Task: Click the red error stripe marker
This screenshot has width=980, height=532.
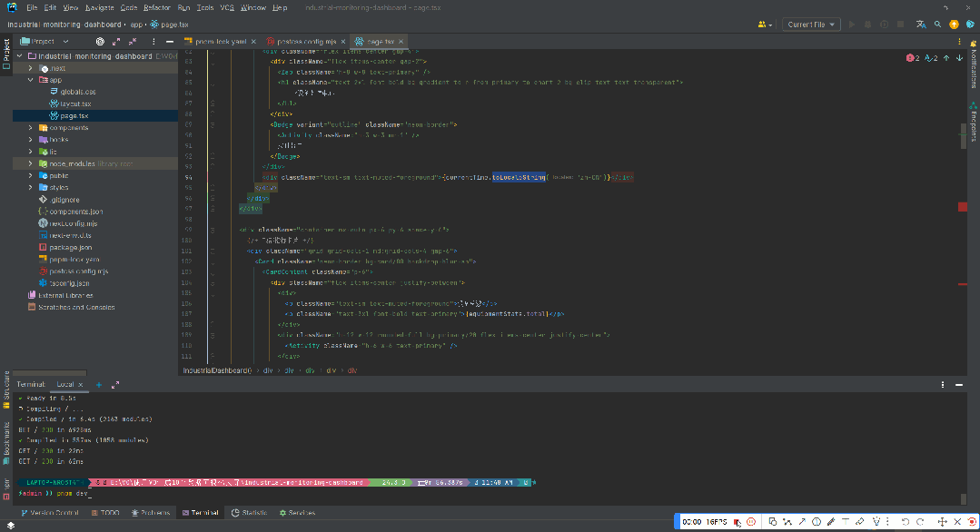Action: [963, 207]
